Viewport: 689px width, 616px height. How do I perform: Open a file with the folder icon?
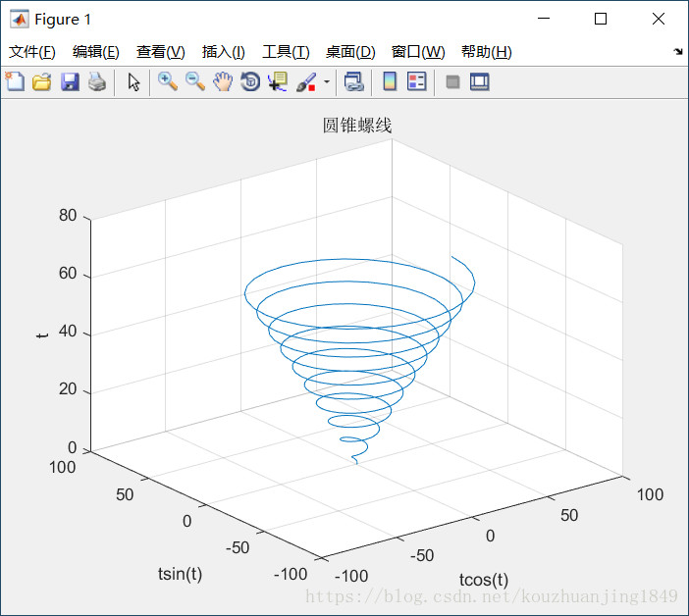pos(42,81)
